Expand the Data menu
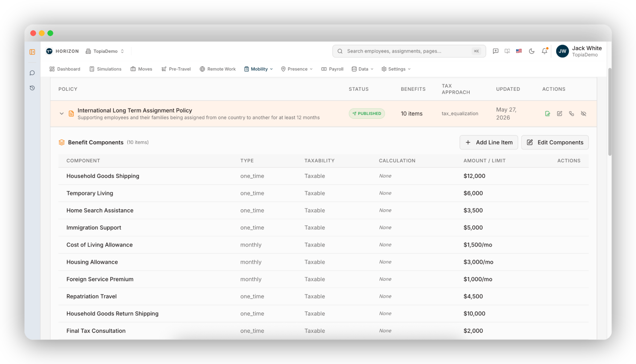 pyautogui.click(x=363, y=69)
